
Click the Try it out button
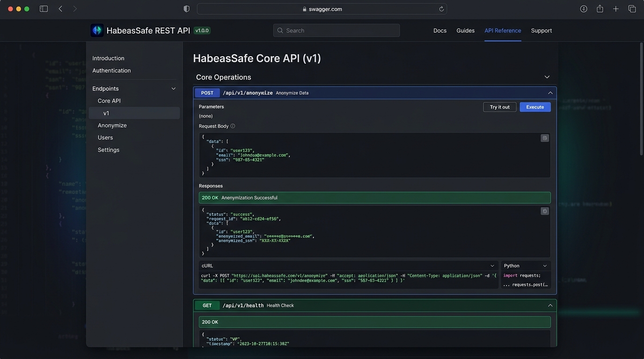(x=500, y=107)
